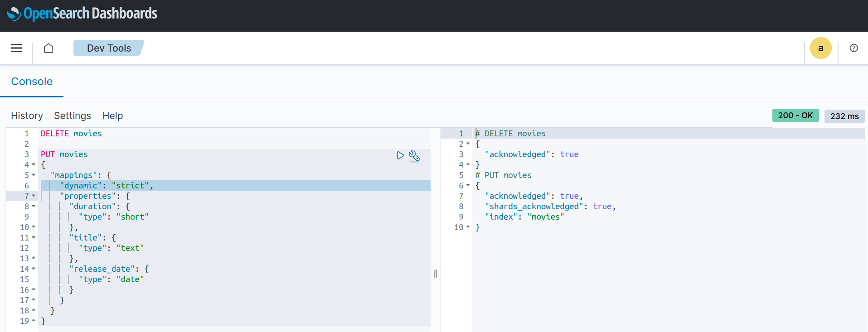Open the wrench request options menu
This screenshot has height=332, width=868.
[414, 155]
